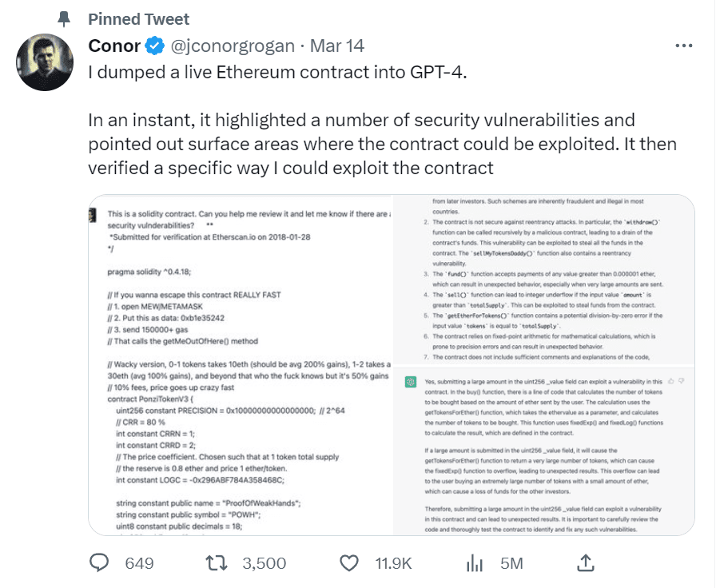Click the 649 replies count
Screen dimensions: 716x588
click(139, 563)
